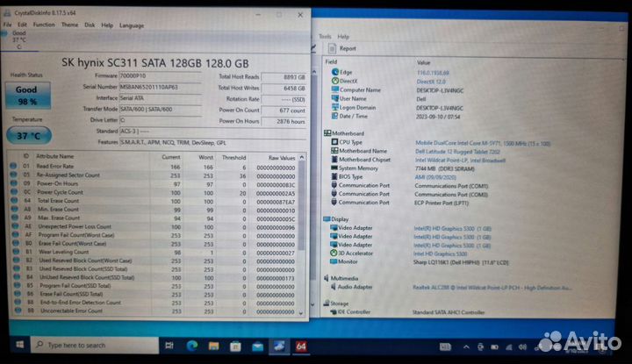The width and height of the screenshot is (632, 364).
Task: Open the Mobile DualCore Intel Core M link
Action: click(483, 143)
